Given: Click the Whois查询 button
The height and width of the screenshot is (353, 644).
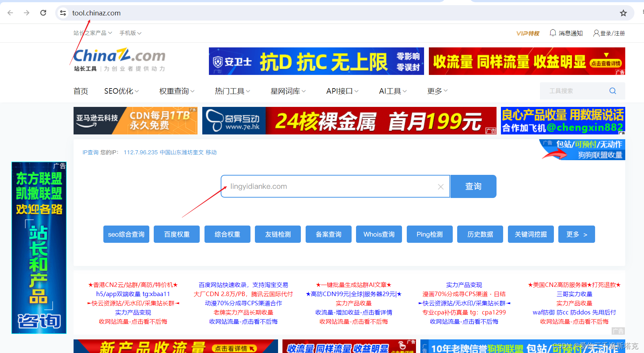Looking at the screenshot, I should click(379, 234).
